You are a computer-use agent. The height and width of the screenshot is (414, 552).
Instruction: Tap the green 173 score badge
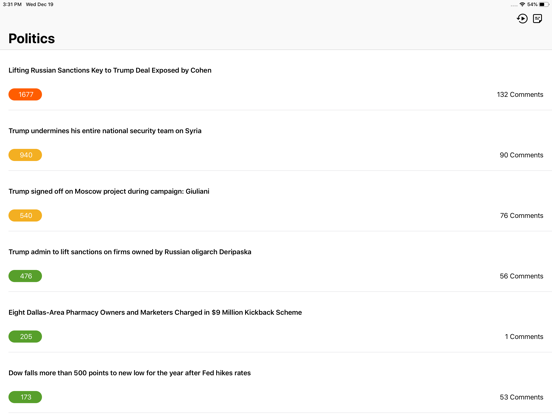pyautogui.click(x=25, y=397)
